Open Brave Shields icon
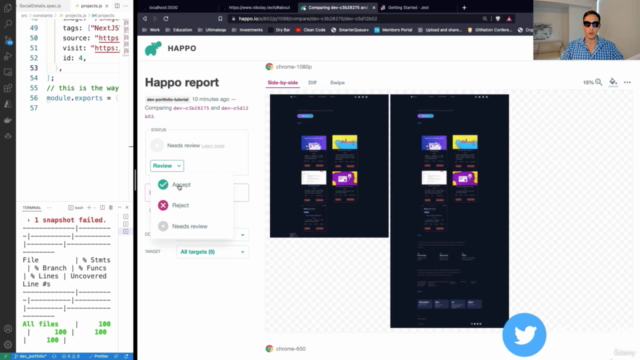 tap(498, 19)
